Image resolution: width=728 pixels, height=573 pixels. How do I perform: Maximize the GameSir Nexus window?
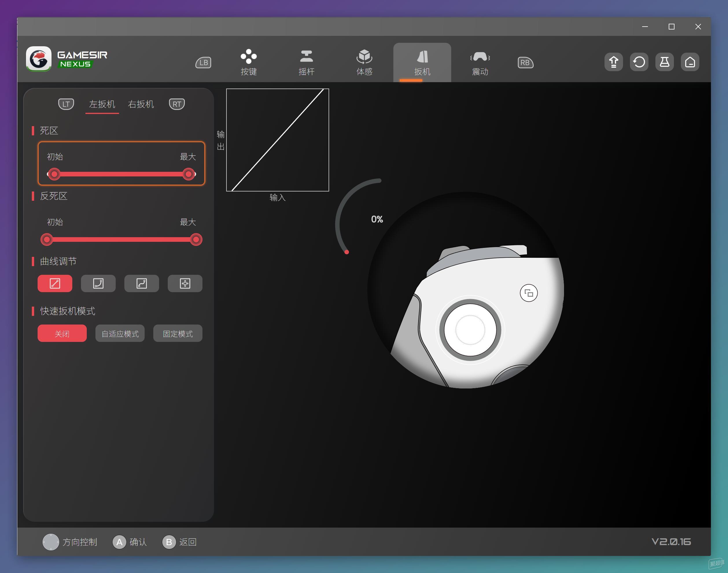(x=671, y=27)
